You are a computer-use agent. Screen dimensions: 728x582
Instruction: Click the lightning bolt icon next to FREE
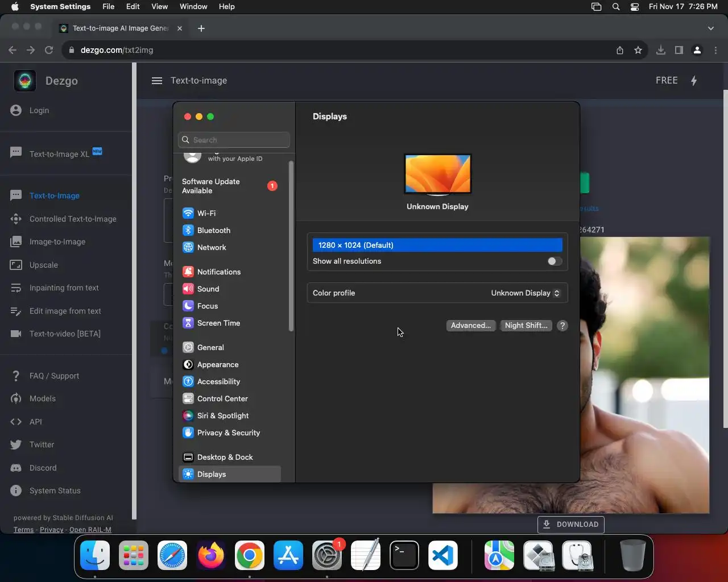694,81
